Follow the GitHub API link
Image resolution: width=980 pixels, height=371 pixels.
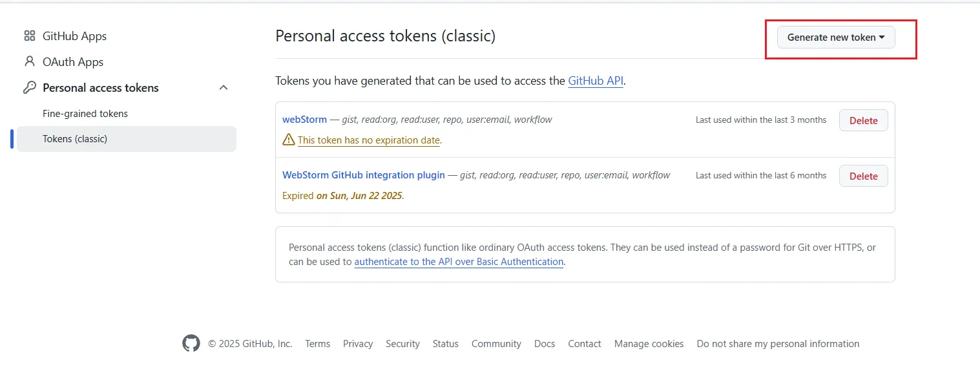coord(596,81)
